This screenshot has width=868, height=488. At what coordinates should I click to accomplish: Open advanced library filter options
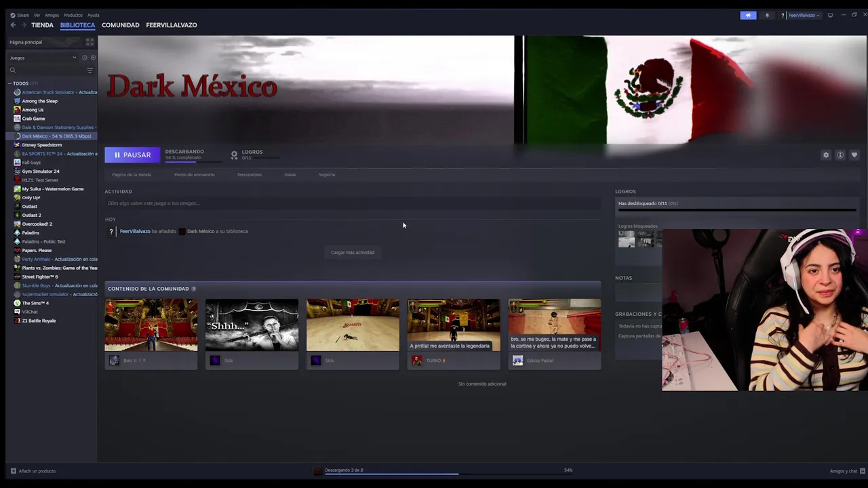(x=90, y=70)
